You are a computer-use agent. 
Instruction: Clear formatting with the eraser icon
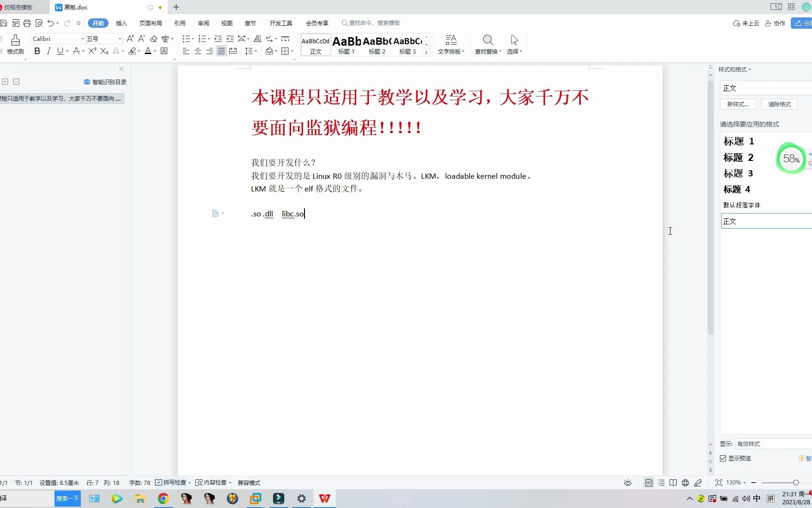pyautogui.click(x=154, y=39)
